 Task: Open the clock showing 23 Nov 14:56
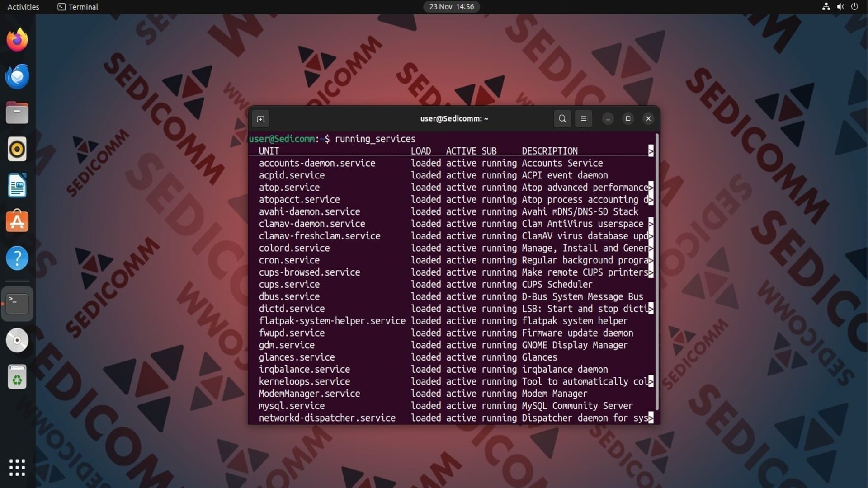click(451, 7)
